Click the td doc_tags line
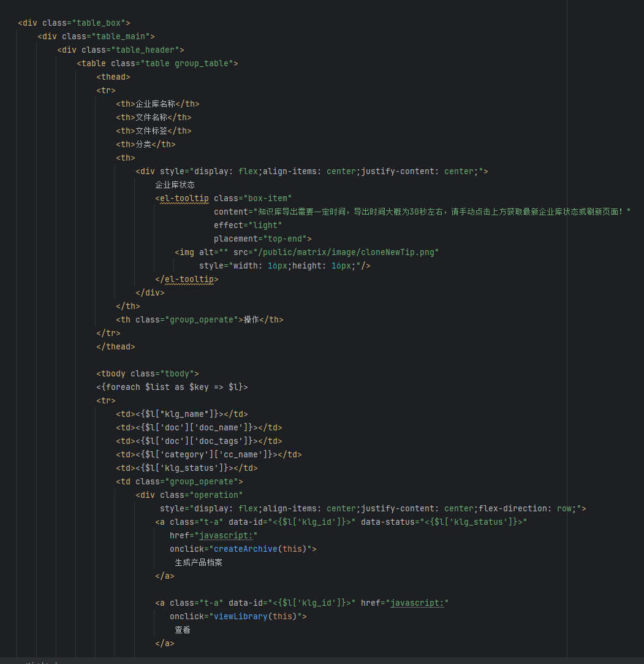Viewport: 644px width, 664px height. [199, 441]
